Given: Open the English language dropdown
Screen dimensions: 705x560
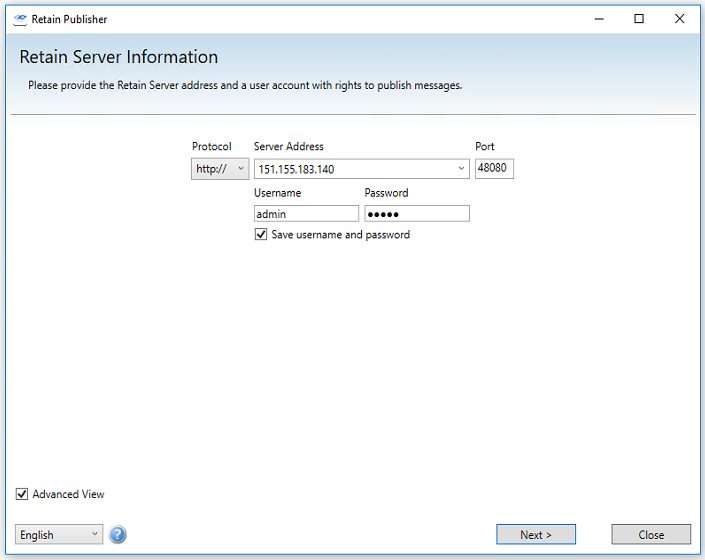Looking at the screenshot, I should 59,535.
